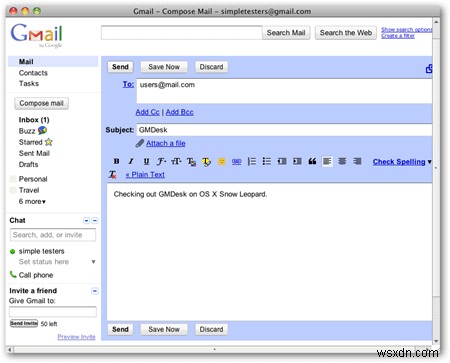The width and height of the screenshot is (450, 363).
Task: Toggle underline formatting in the compose toolbar
Action: (146, 162)
